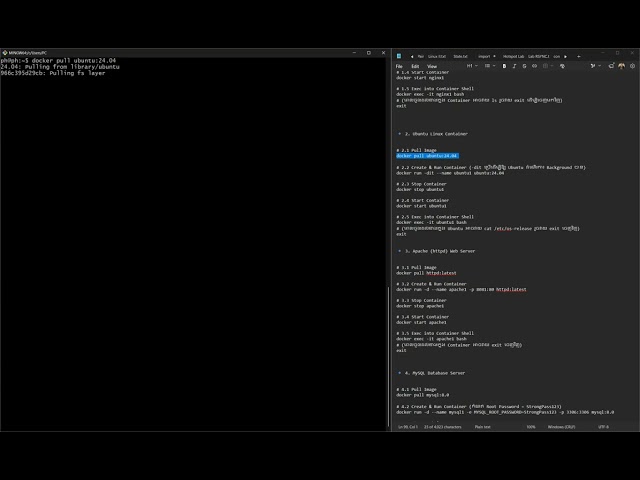640x480 pixels.
Task: Toggle strikethrough formatting in Notepad
Action: coord(524,66)
